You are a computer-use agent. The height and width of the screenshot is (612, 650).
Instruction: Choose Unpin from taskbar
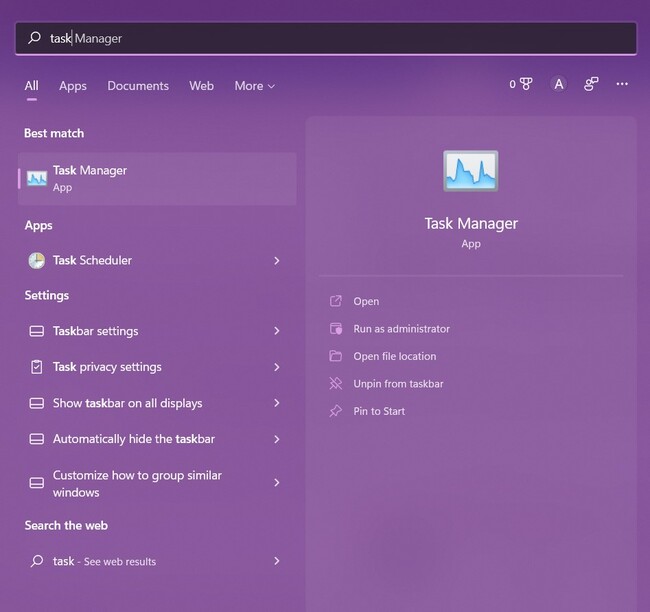[x=398, y=384]
